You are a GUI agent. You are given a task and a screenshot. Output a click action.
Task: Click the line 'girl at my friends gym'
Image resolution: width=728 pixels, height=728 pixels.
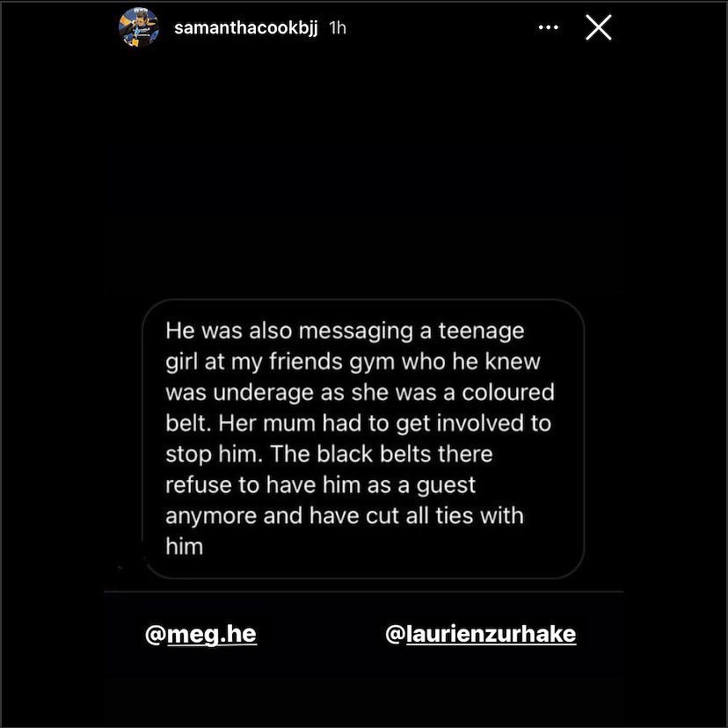pyautogui.click(x=353, y=362)
